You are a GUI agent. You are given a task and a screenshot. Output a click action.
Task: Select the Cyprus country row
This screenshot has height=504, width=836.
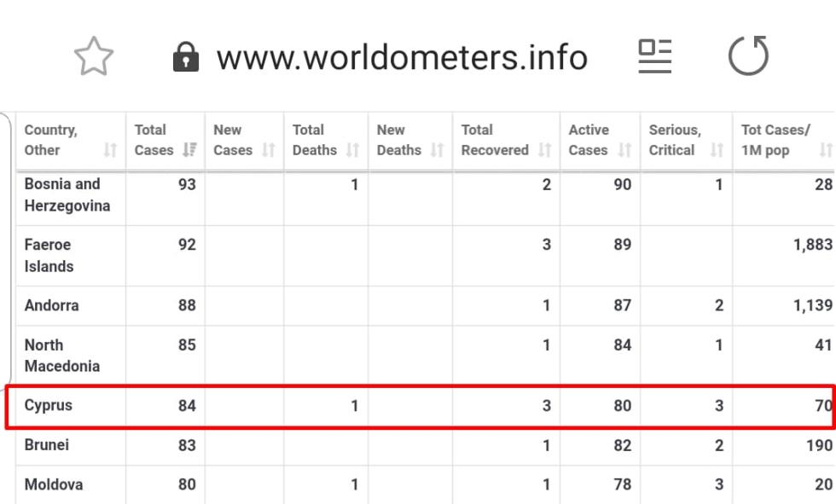tap(420, 406)
